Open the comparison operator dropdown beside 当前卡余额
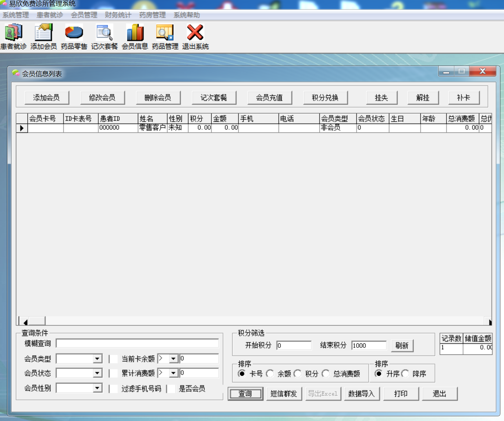This screenshot has height=421, width=504. click(x=173, y=358)
